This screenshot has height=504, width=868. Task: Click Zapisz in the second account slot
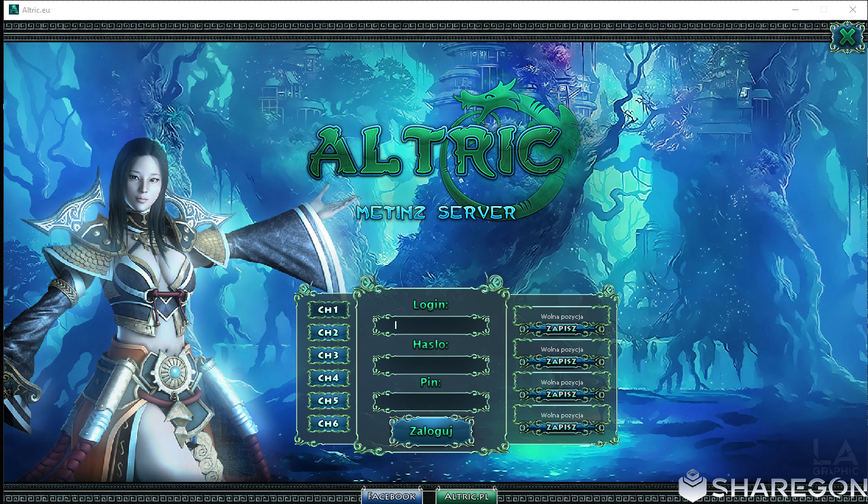[561, 362]
